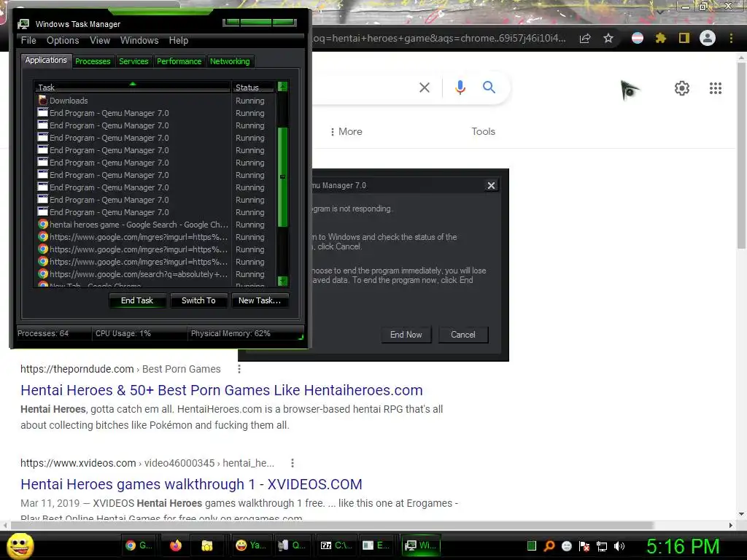Click the Chrome share page icon

coord(585,39)
